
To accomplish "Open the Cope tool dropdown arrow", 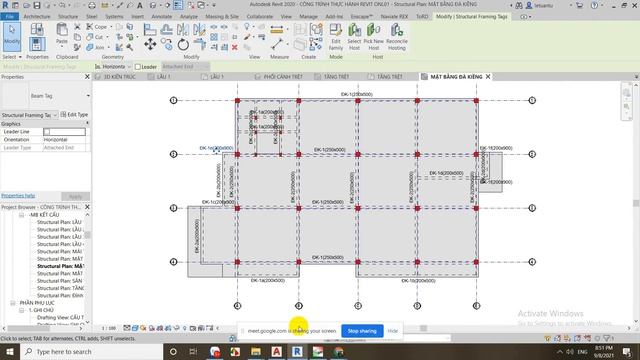I will [111, 27].
